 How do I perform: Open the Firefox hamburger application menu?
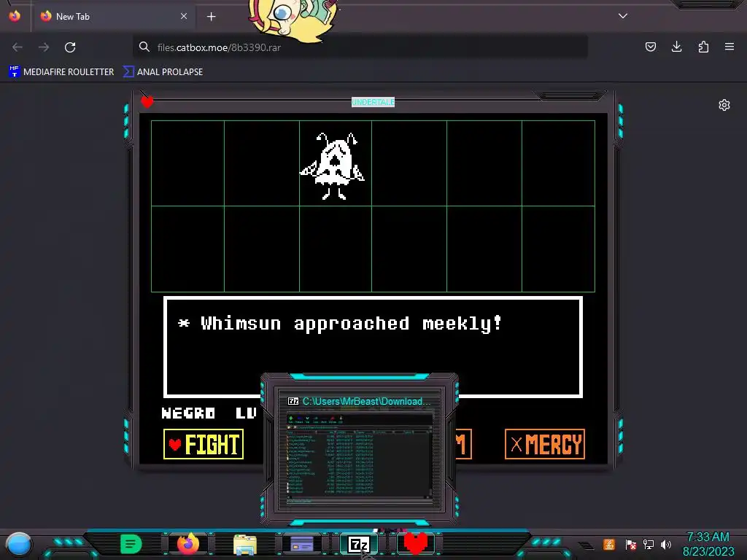729,47
